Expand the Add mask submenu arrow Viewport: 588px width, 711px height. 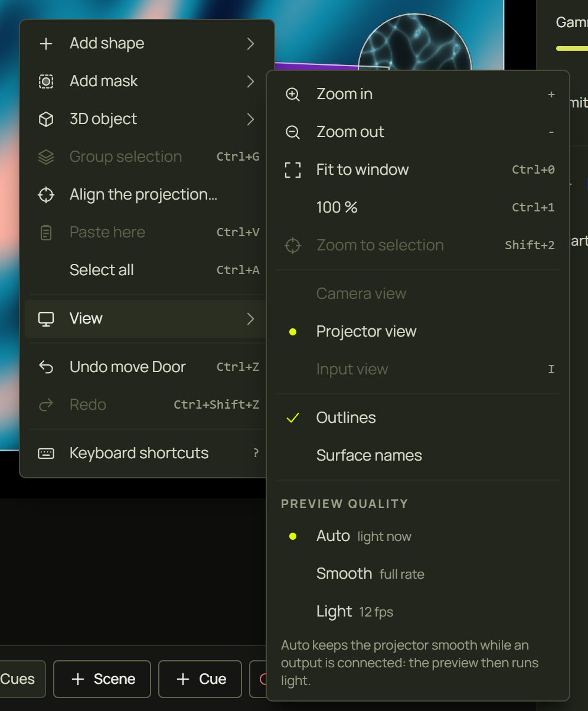251,81
